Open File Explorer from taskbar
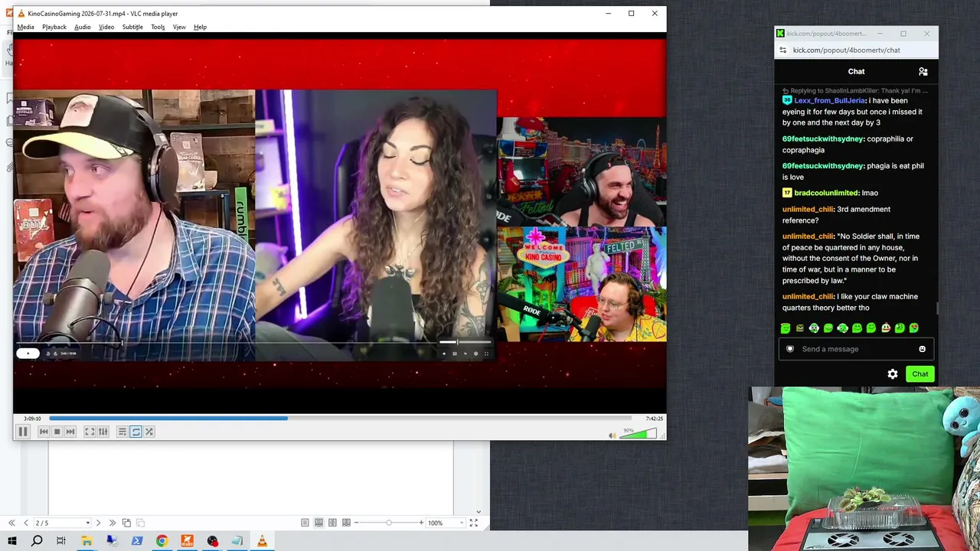This screenshot has width=980, height=551. [x=87, y=541]
